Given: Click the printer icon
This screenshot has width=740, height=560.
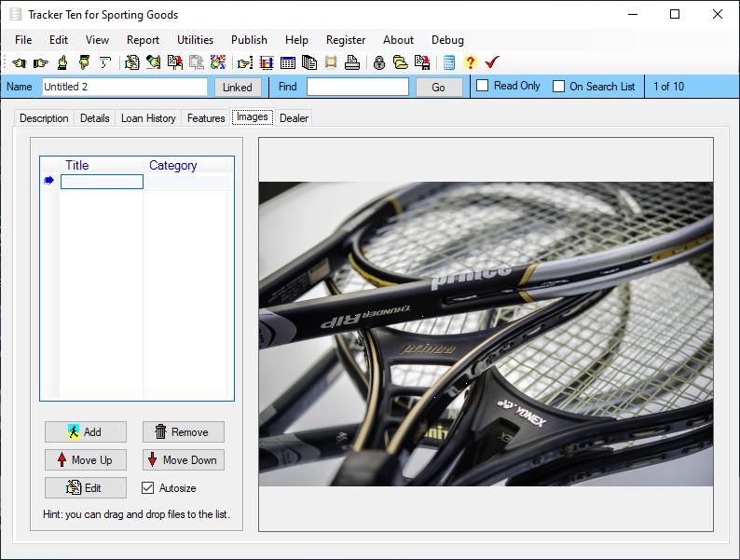Looking at the screenshot, I should coord(352,62).
